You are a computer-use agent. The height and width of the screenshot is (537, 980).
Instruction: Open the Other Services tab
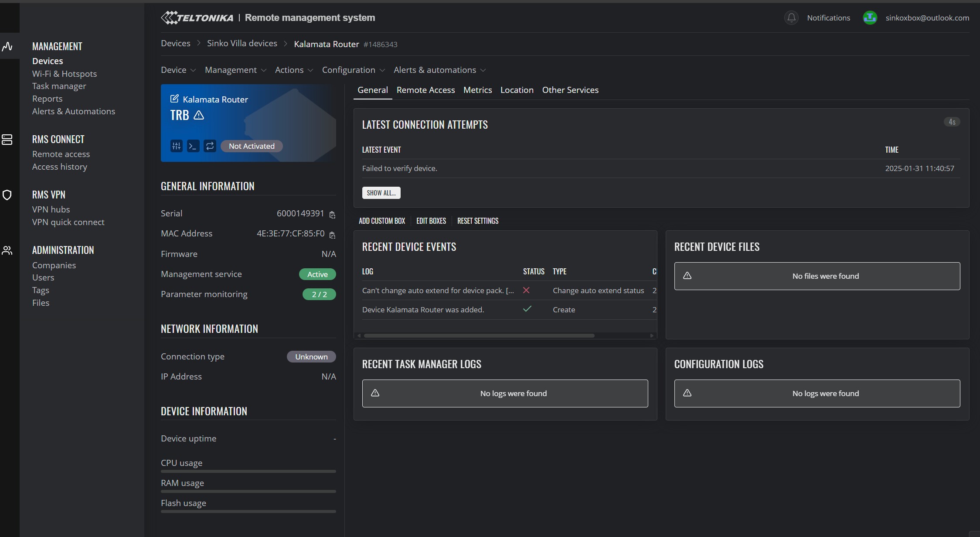pos(570,90)
